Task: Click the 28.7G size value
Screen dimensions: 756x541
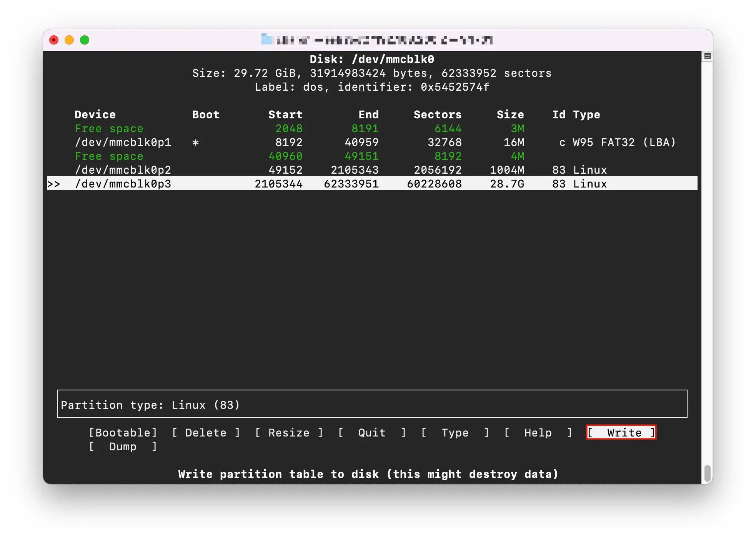Action: click(507, 184)
